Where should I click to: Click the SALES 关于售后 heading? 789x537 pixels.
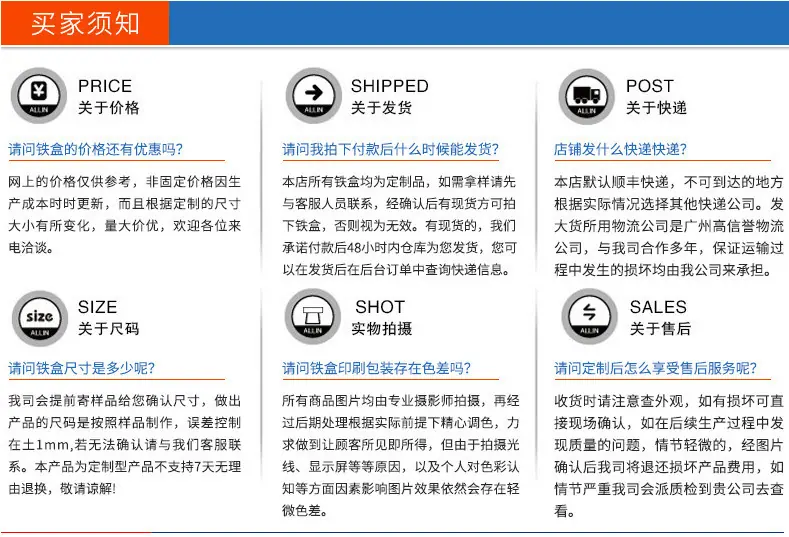click(x=660, y=317)
